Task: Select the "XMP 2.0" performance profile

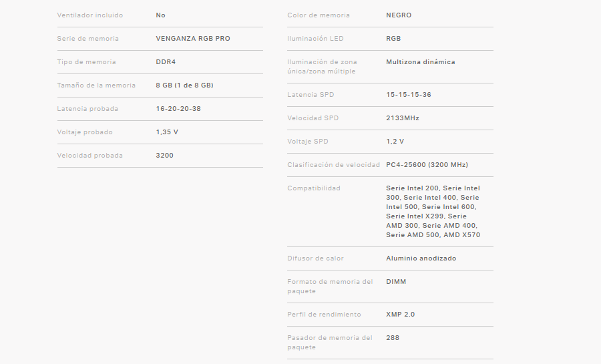Action: (x=400, y=314)
